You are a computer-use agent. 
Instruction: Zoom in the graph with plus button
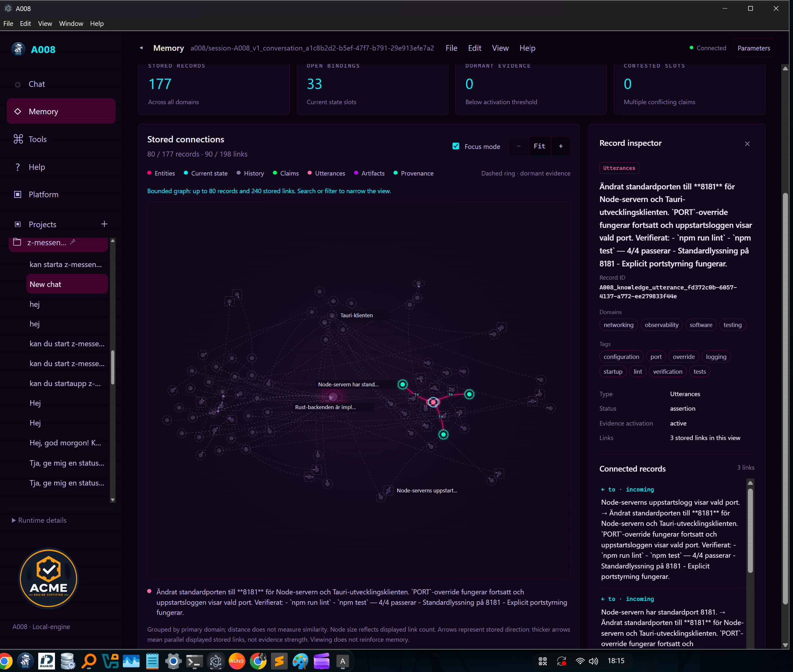561,146
